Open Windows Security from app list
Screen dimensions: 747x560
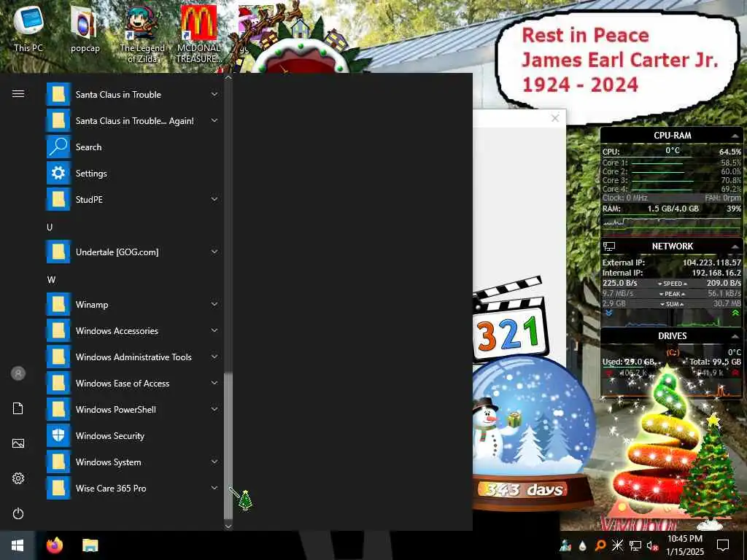click(133, 436)
